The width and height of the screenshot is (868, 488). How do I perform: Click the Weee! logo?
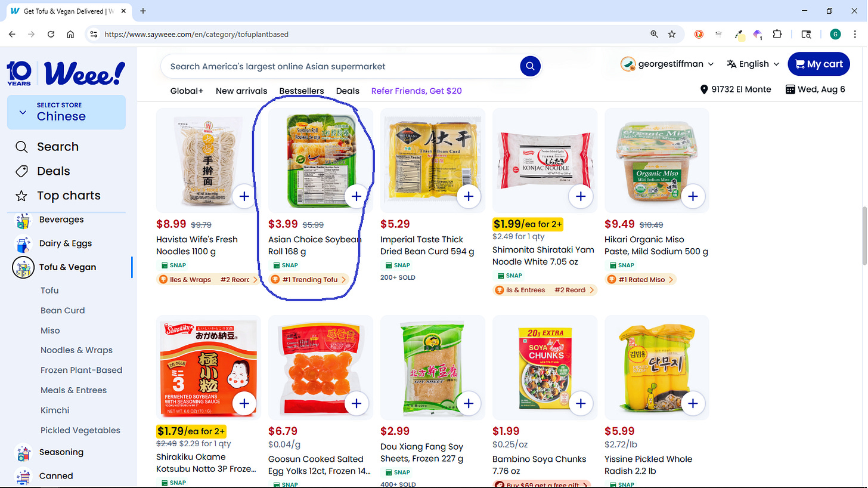point(66,73)
